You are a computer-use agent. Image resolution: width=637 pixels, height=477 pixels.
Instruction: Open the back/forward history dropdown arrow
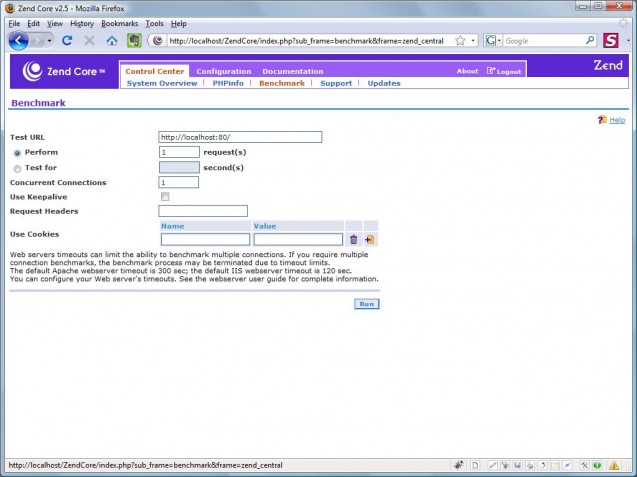pyautogui.click(x=49, y=41)
